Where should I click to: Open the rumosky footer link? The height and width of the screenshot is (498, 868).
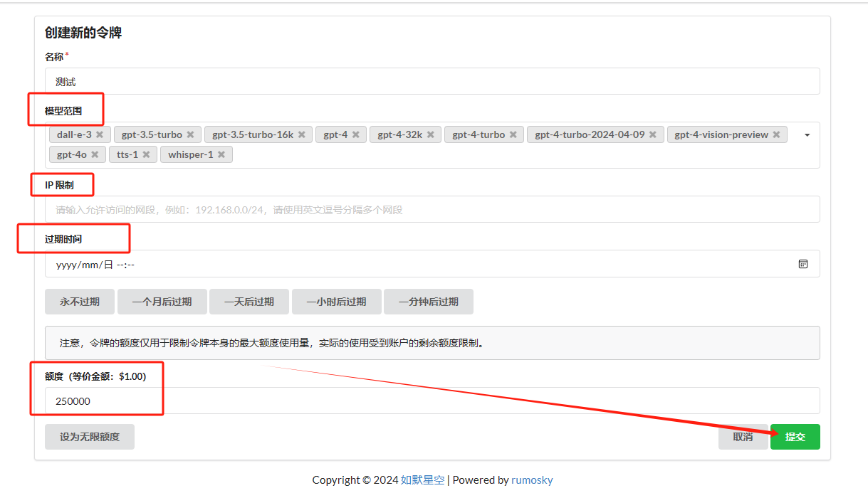click(x=532, y=480)
